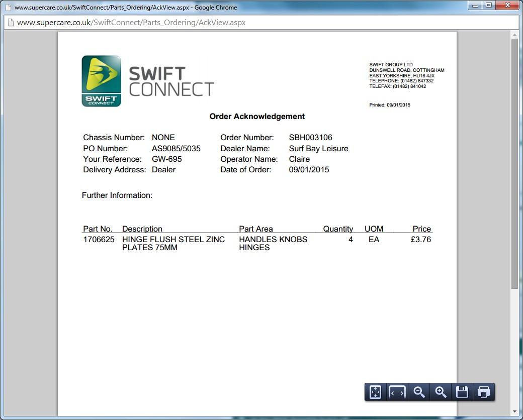Zoom out using the magnifier minus icon
The image size is (523, 420).
pos(419,392)
